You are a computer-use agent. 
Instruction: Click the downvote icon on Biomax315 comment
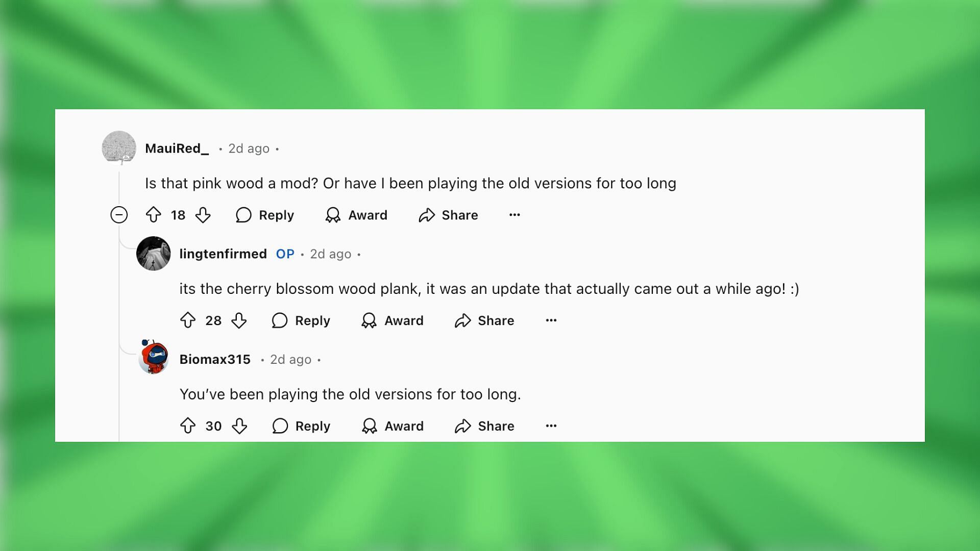point(239,425)
